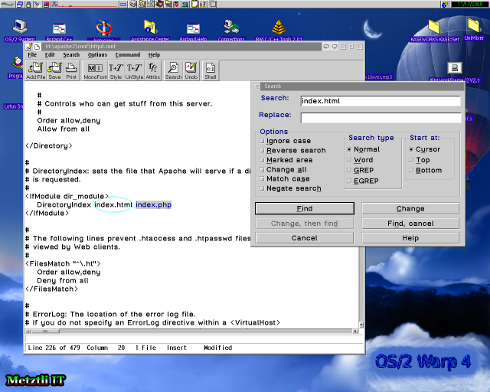Open the computer icon below UniMixer folder
The height and width of the screenshot is (392, 490).
coord(455,68)
